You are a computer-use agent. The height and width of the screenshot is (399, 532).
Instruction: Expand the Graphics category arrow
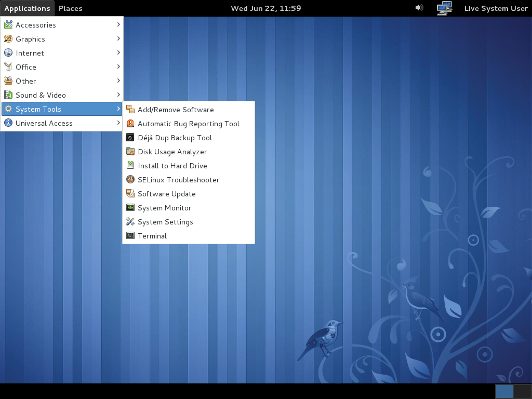[118, 38]
